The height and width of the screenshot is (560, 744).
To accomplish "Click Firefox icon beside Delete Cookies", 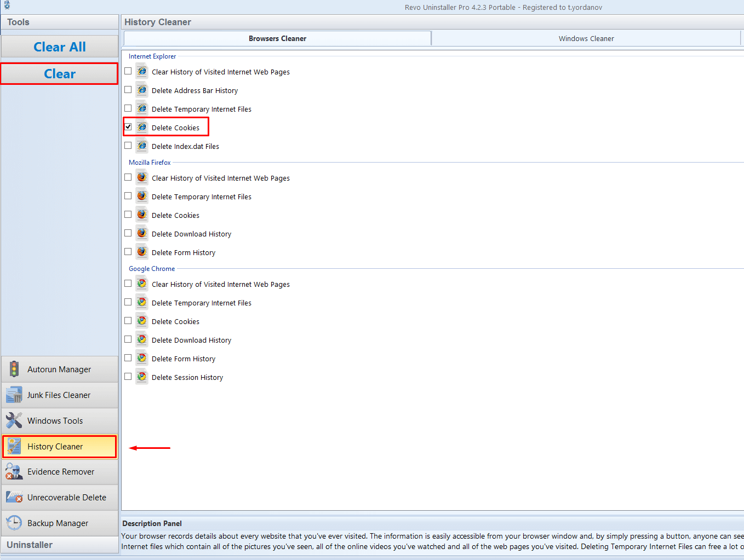I will click(142, 215).
